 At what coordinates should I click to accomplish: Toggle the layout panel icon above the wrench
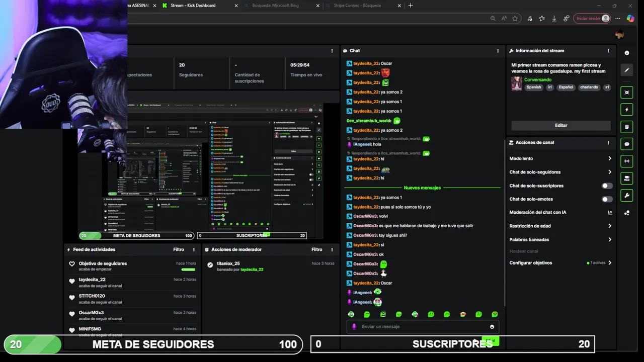pos(627,178)
